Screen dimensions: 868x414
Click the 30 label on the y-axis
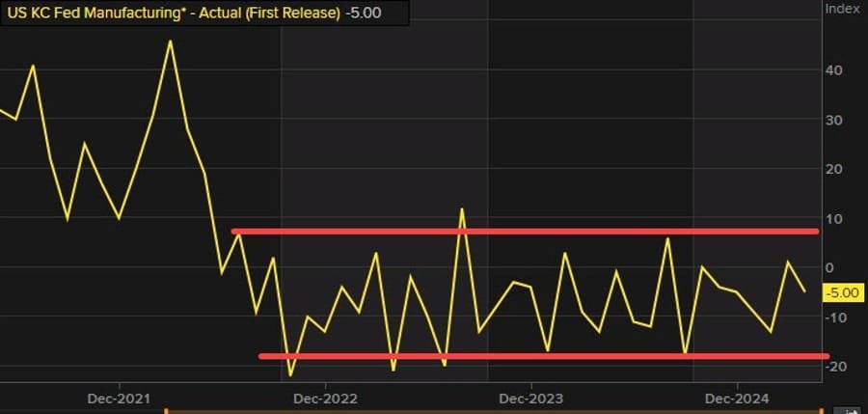[x=833, y=120]
